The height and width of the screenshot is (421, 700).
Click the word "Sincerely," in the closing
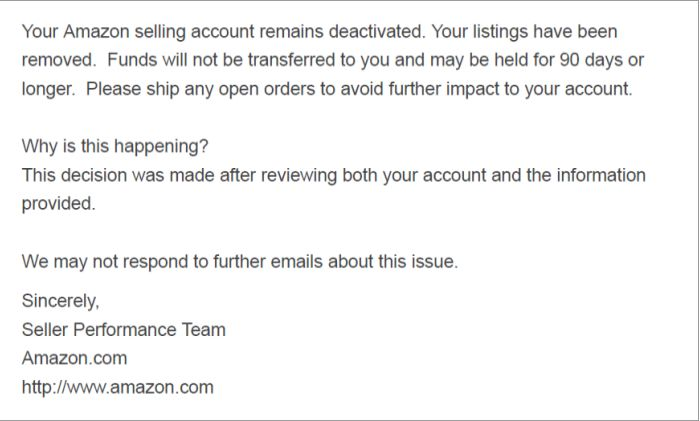click(60, 301)
